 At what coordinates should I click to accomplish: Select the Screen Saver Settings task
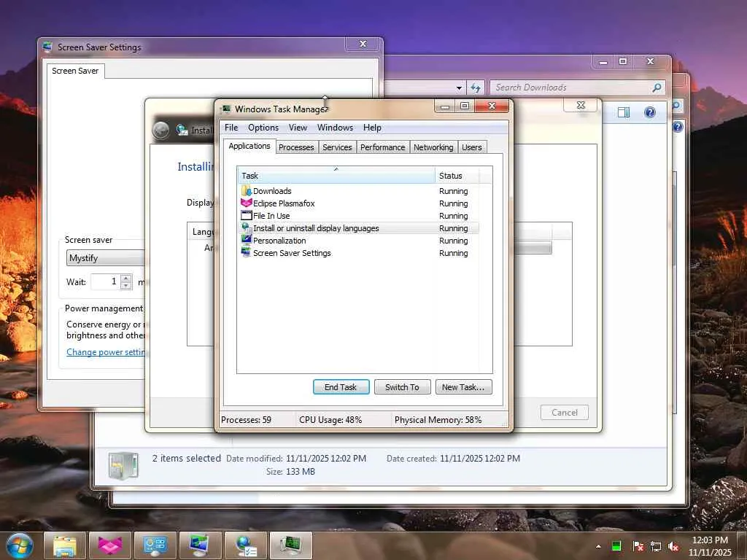tap(358, 253)
